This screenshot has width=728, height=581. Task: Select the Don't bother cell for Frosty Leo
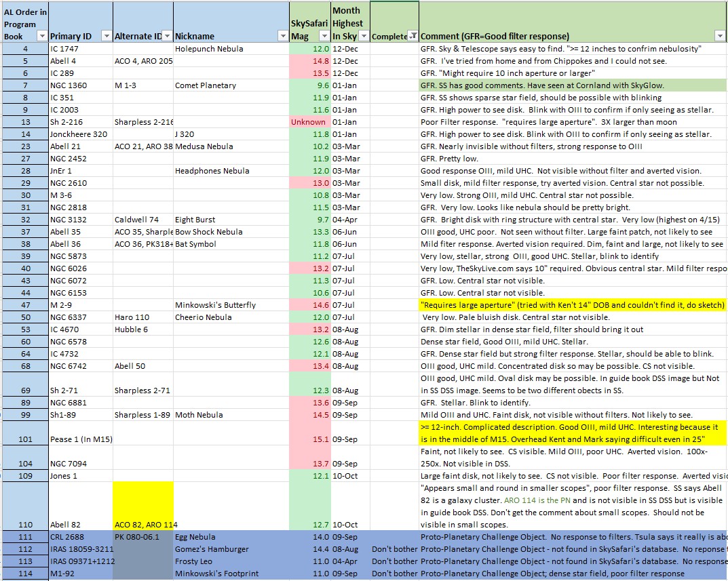tap(394, 561)
